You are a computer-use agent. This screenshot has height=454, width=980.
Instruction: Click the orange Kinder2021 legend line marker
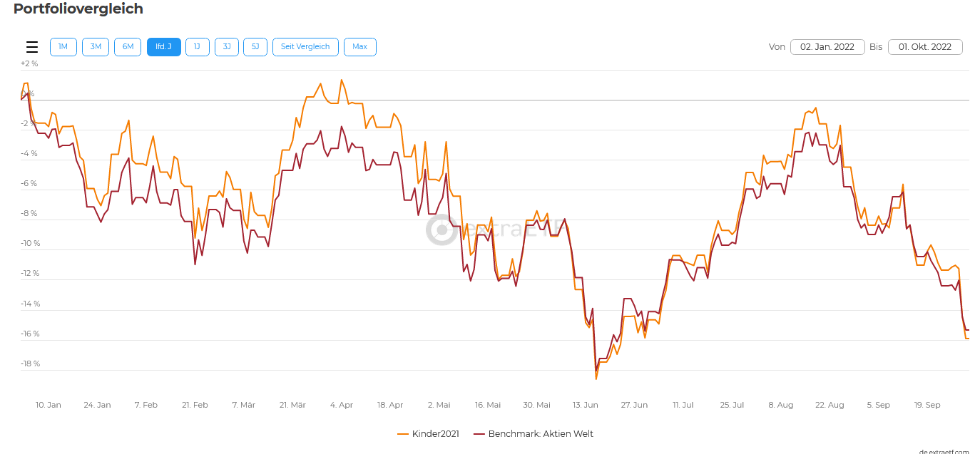point(402,433)
